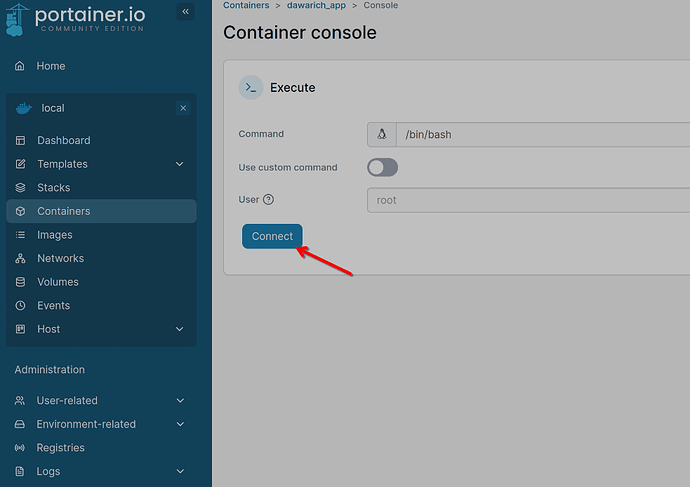Click the Home house icon

(20, 66)
